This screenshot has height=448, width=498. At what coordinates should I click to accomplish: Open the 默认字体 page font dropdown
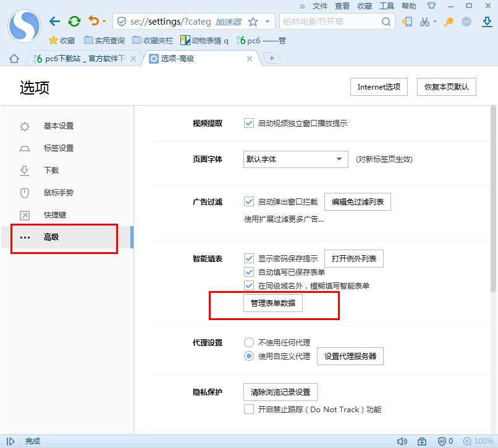[295, 159]
